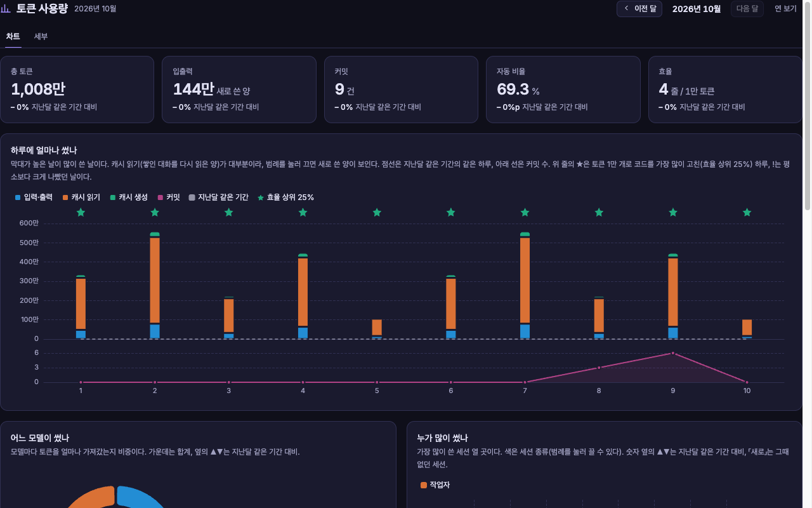
Task: Toggle the 작업자 session legend entry
Action: point(435,485)
